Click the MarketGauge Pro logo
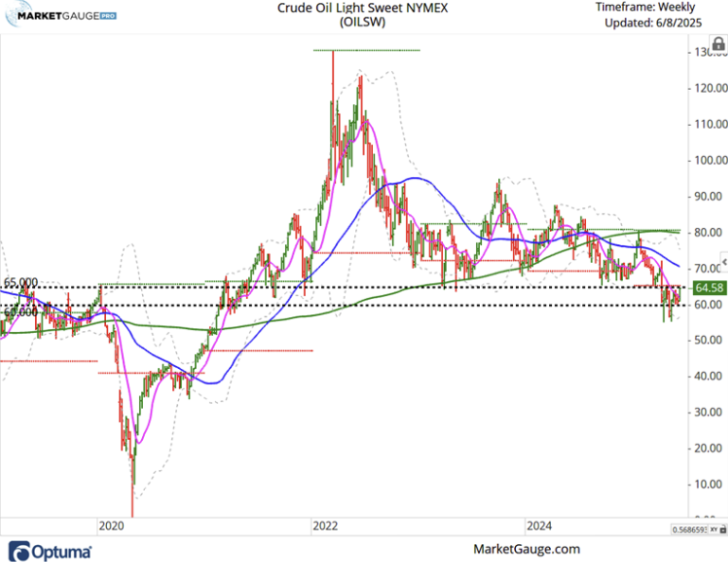This screenshot has height=562, width=728. tap(63, 16)
